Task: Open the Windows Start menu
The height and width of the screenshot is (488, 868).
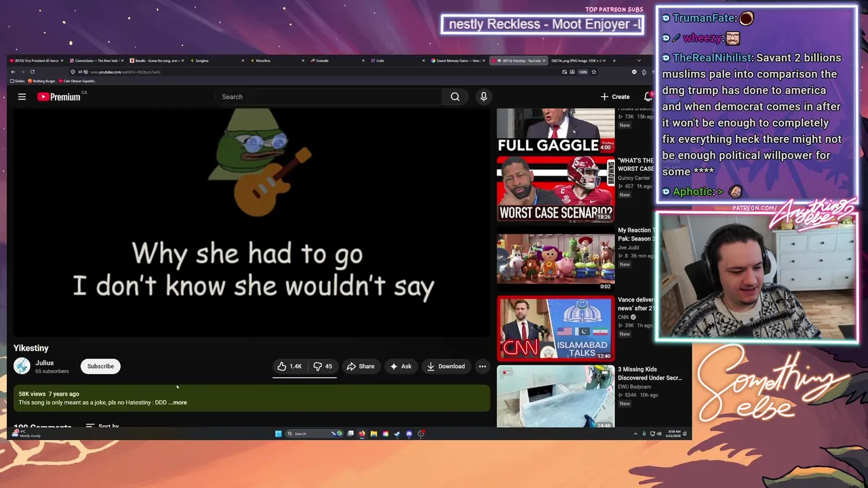Action: tap(278, 434)
